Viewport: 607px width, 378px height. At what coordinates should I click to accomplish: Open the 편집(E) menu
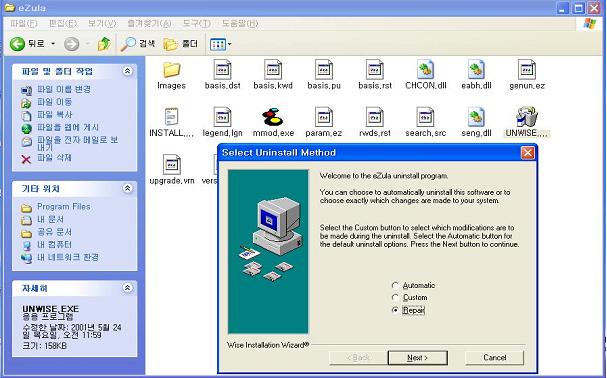click(62, 24)
